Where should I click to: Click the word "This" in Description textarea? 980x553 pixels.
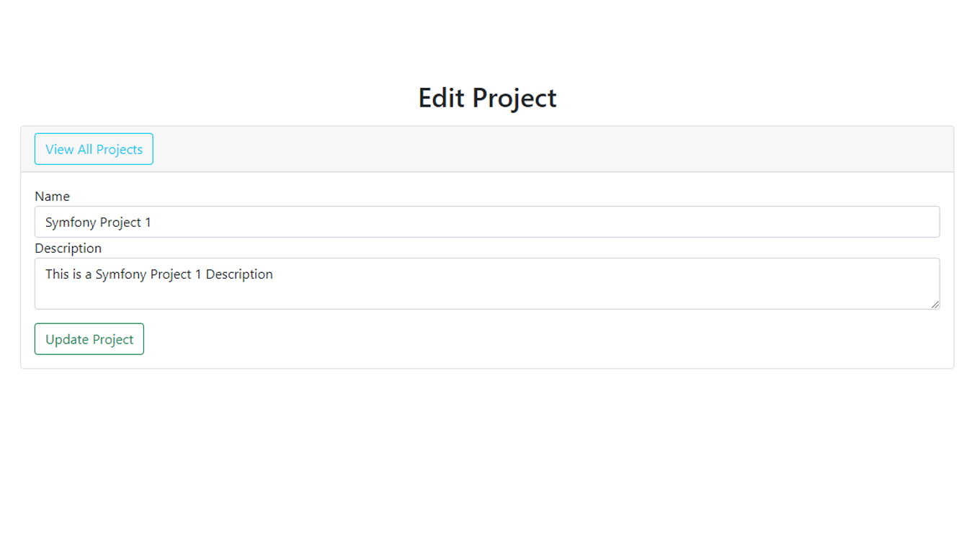(x=57, y=274)
